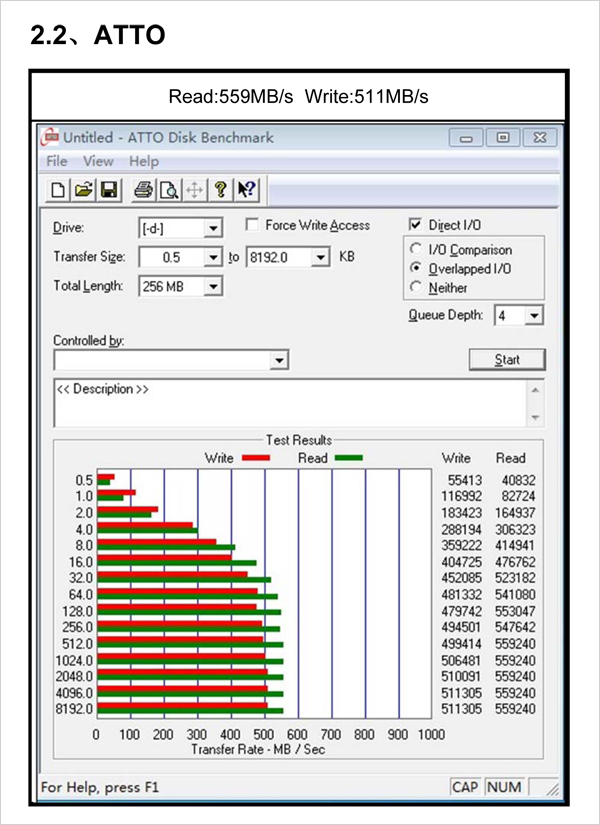The height and width of the screenshot is (825, 600).
Task: Print results using printer icon
Action: tap(144, 190)
